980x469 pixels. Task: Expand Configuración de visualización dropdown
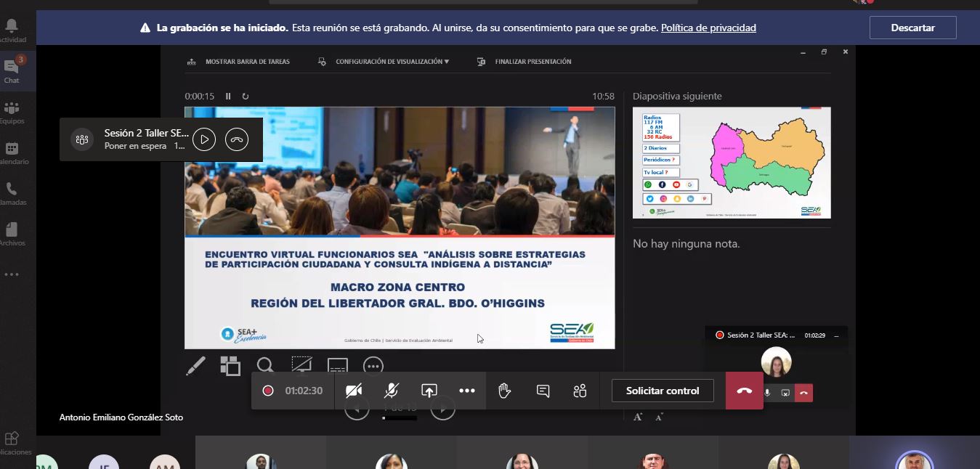(392, 62)
